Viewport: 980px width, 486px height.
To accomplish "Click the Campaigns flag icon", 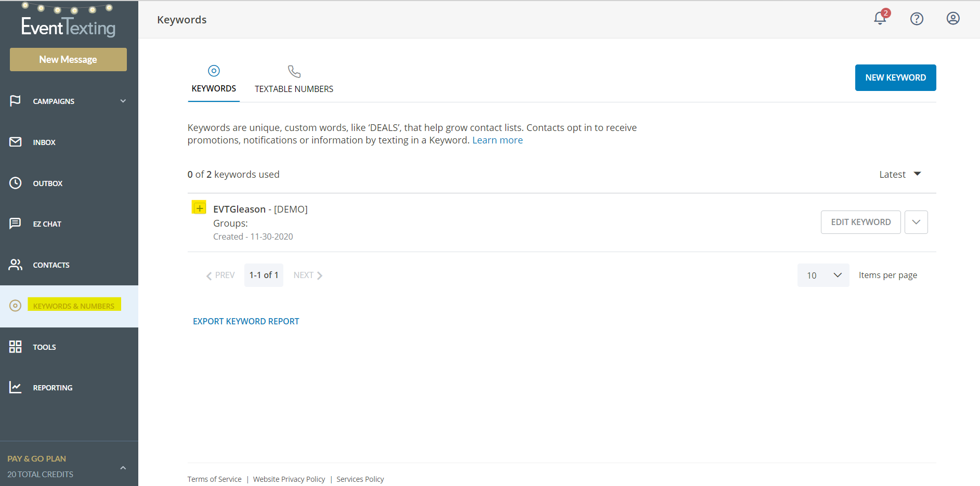I will (x=15, y=101).
